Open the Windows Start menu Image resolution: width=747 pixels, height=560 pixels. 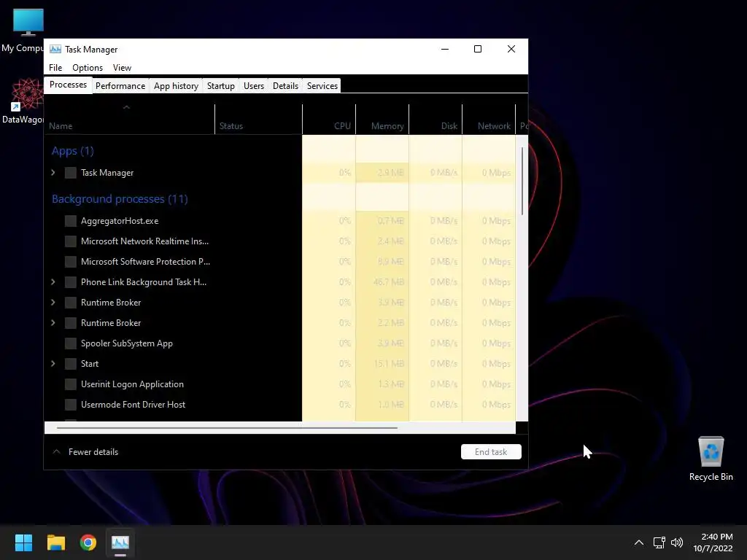tap(23, 542)
